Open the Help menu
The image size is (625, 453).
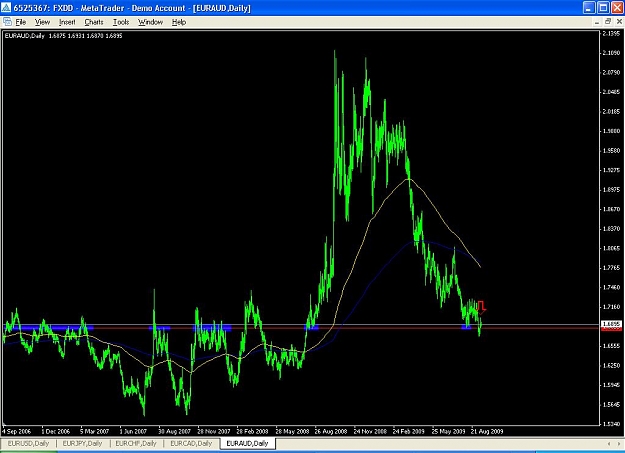179,22
